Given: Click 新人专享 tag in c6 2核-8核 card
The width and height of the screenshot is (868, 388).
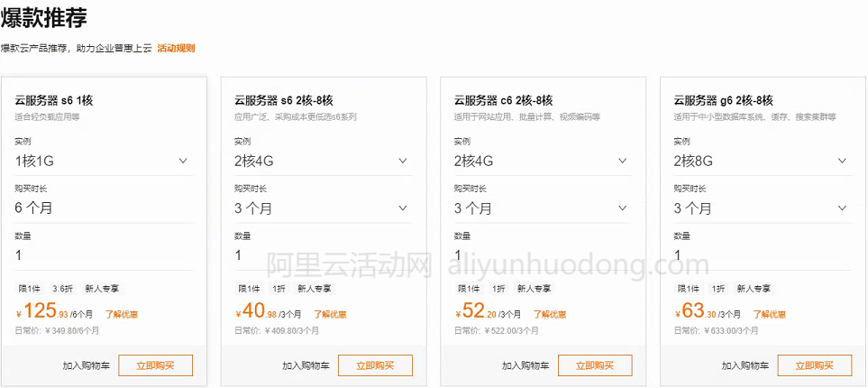Looking at the screenshot, I should point(535,289).
